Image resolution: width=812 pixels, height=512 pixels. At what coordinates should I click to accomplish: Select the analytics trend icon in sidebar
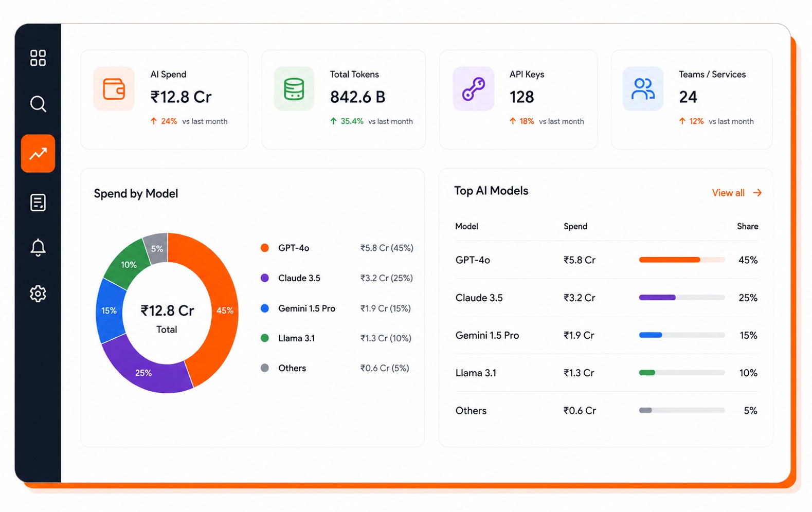coord(38,153)
